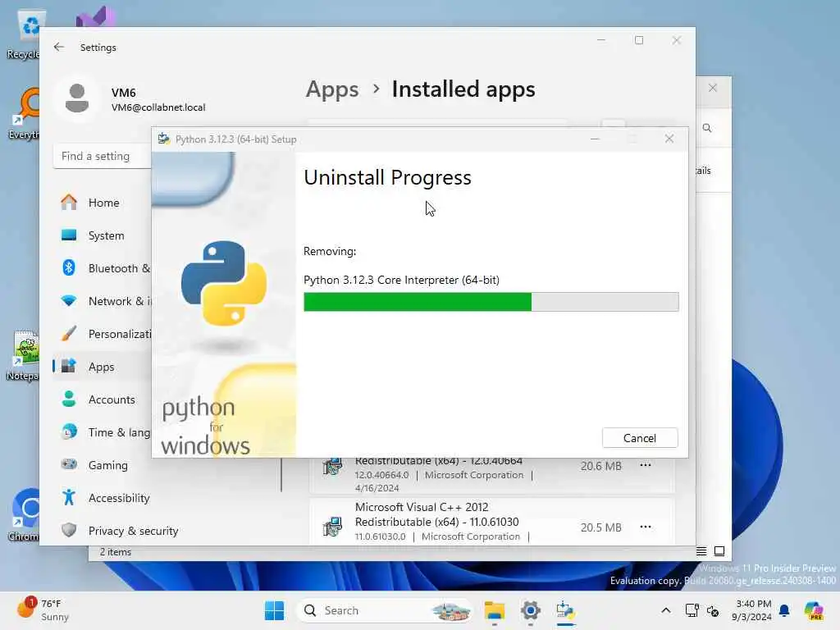Click the Home house icon

point(69,202)
